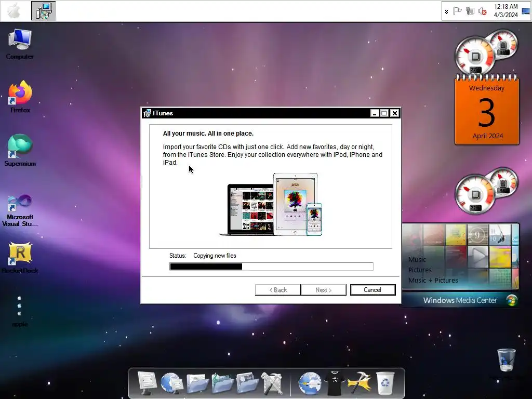
Task: Click the muted volume tray icon
Action: 482,11
